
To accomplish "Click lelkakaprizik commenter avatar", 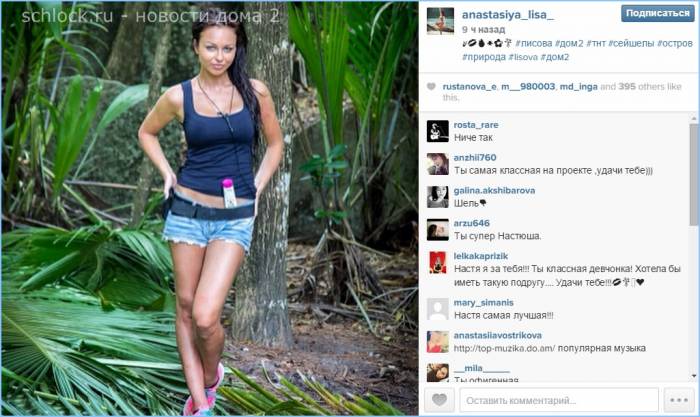I will [438, 263].
